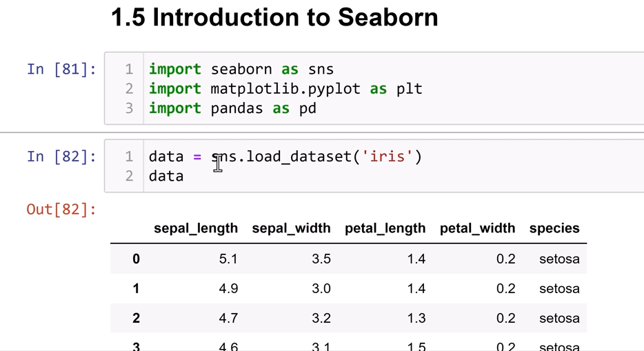Click the Out[82] output prompt area
This screenshot has width=644, height=351.
pos(61,208)
